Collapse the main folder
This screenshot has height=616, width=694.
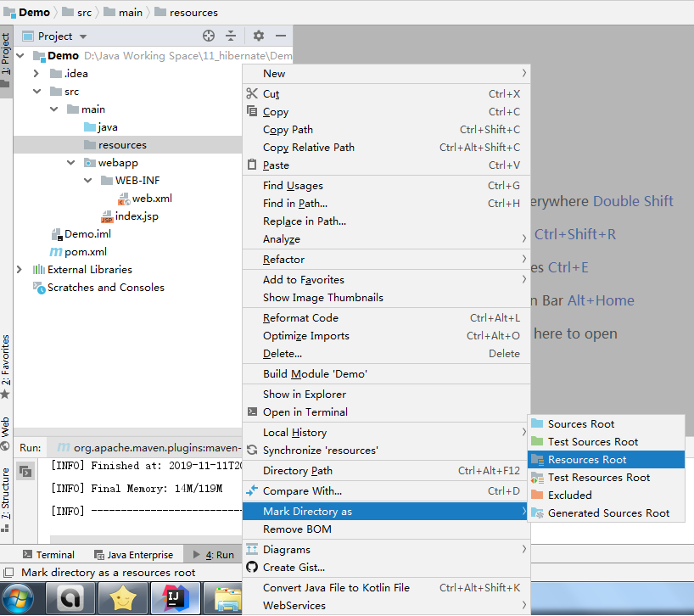coord(54,109)
